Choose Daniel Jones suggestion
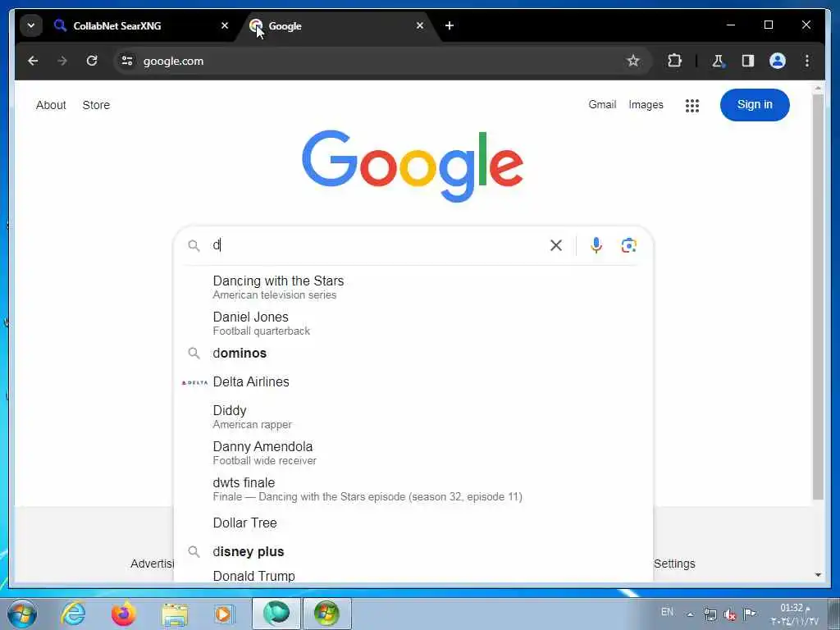The image size is (840, 630). pyautogui.click(x=413, y=323)
